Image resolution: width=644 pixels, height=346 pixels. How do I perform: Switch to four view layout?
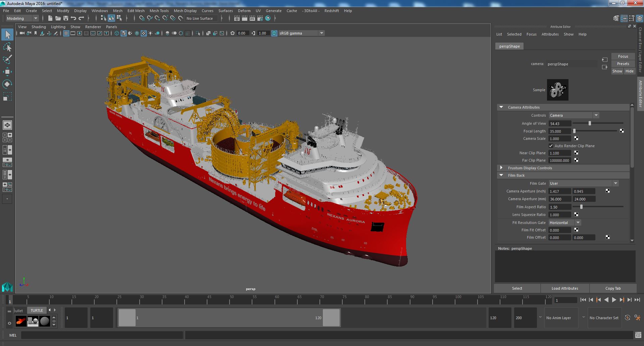(x=7, y=137)
